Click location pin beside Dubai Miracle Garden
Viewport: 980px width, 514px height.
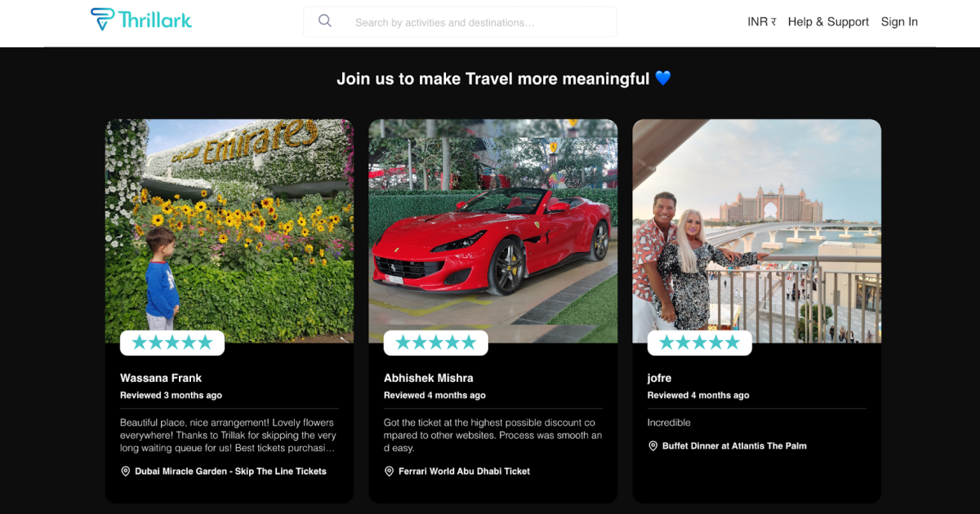[126, 472]
